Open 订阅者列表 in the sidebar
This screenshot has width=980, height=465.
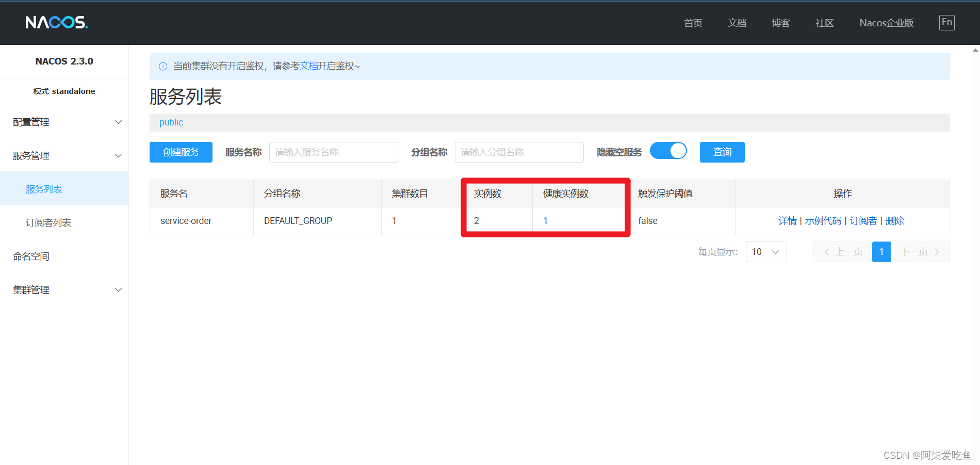[x=64, y=223]
